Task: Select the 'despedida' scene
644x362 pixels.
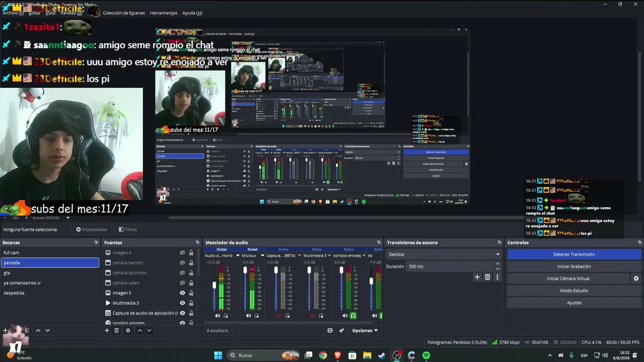Action: pos(50,293)
